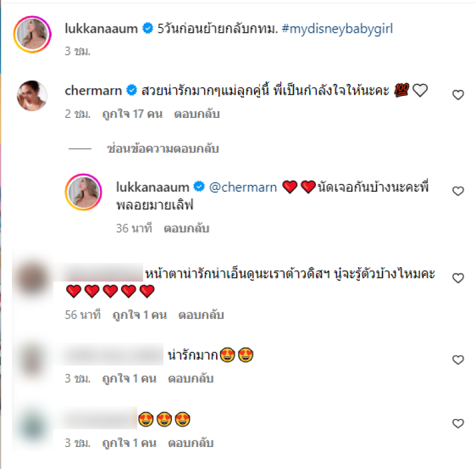Like the comment with three heart-eyes emojis

[x=458, y=423]
